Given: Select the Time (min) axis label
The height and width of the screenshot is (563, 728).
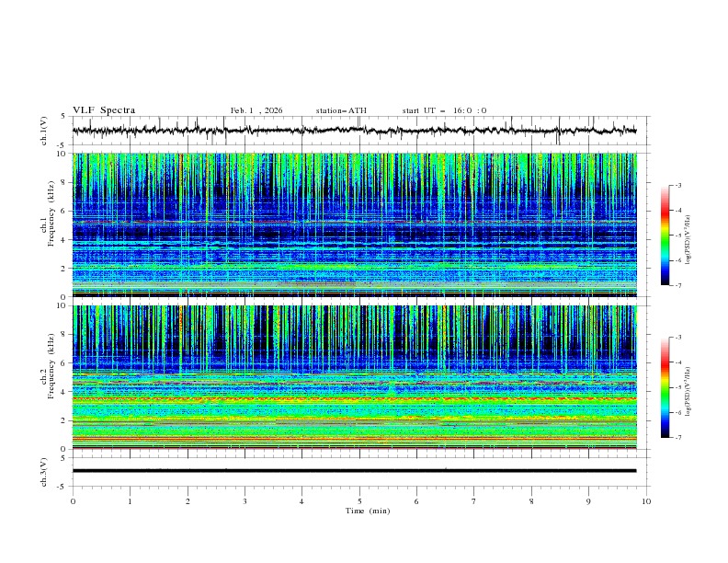Looking at the screenshot, I should [x=367, y=511].
